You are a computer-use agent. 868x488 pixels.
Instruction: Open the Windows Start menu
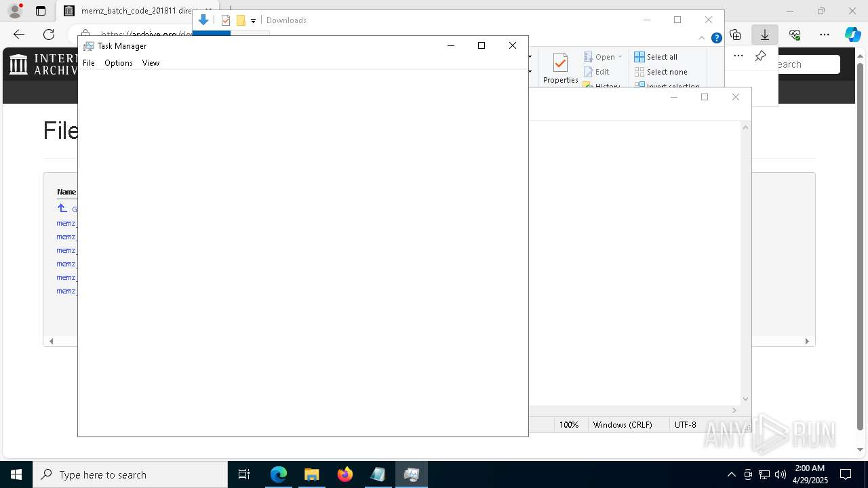(16, 474)
